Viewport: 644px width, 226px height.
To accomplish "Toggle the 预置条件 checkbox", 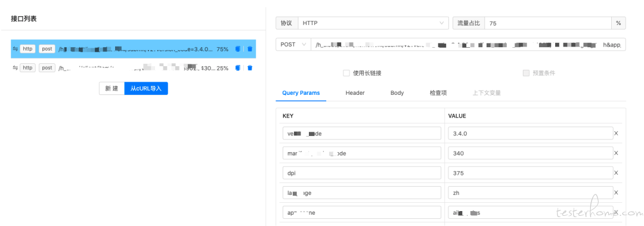I will pos(526,73).
